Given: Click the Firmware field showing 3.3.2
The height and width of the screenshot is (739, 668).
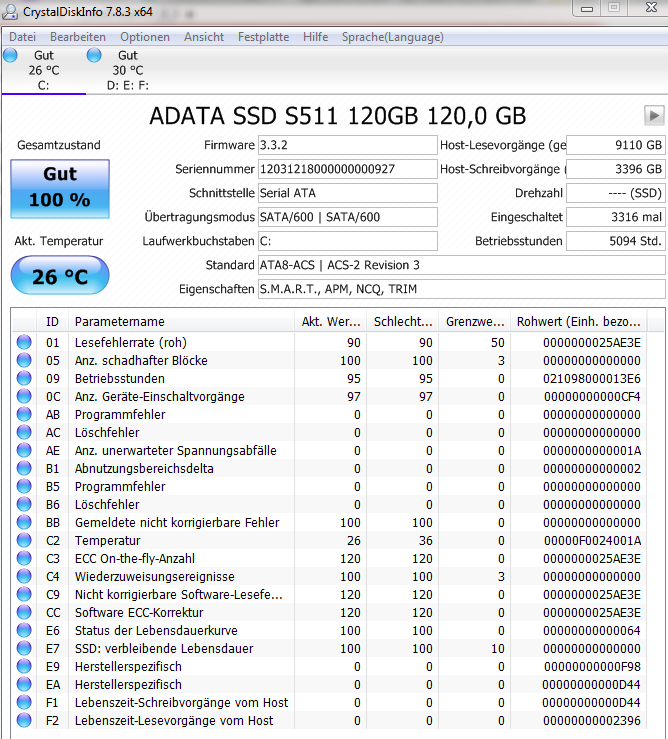Looking at the screenshot, I should point(347,145).
